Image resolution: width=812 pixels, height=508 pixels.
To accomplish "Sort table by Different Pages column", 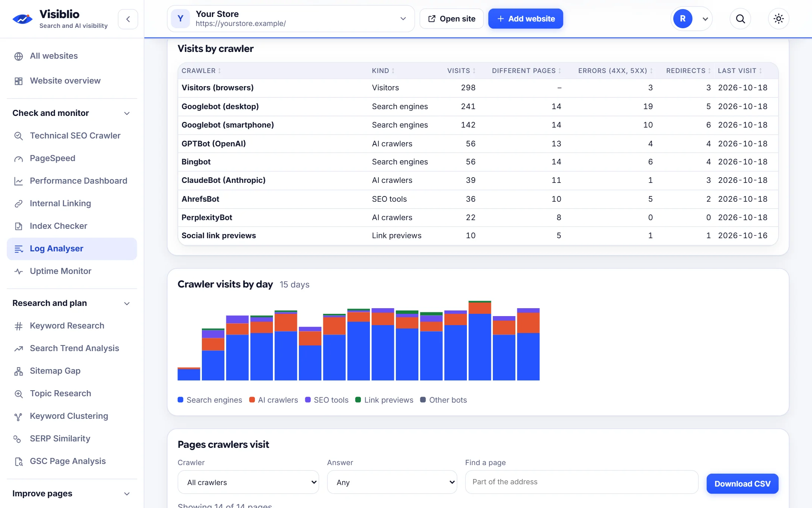I will click(x=527, y=71).
